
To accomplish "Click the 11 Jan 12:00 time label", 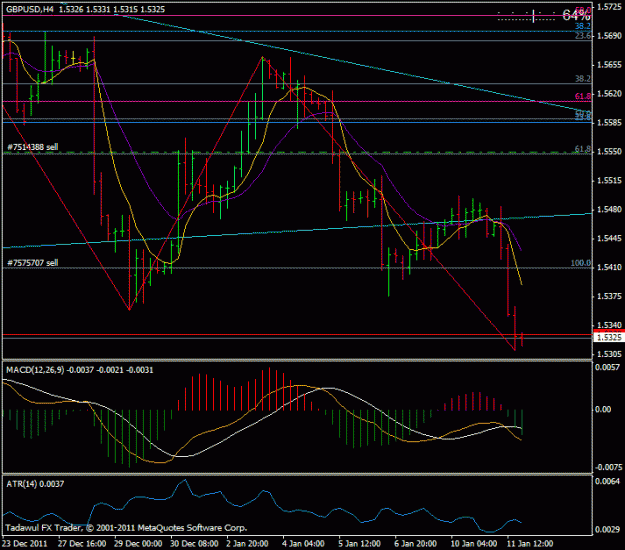I will click(530, 544).
